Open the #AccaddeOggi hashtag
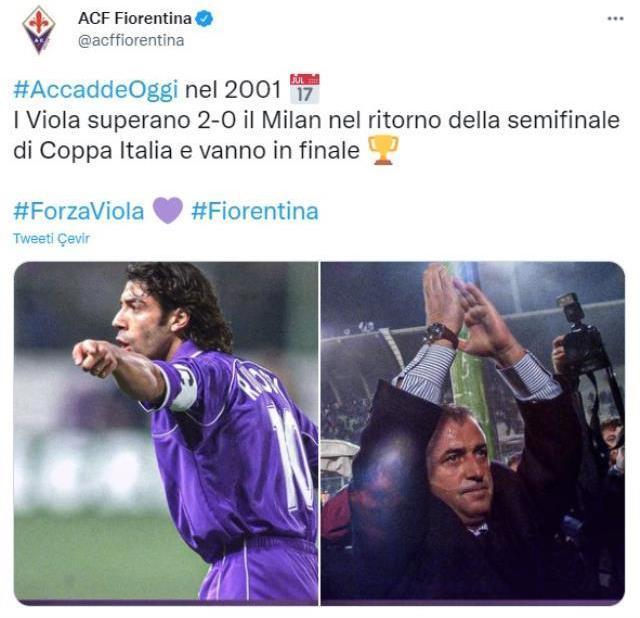The width and height of the screenshot is (640, 618). pyautogui.click(x=96, y=89)
